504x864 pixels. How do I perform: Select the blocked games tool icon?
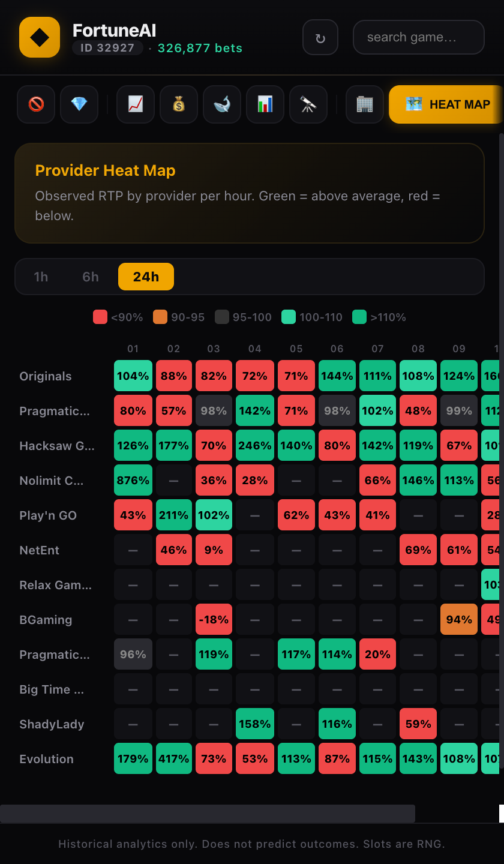[36, 104]
